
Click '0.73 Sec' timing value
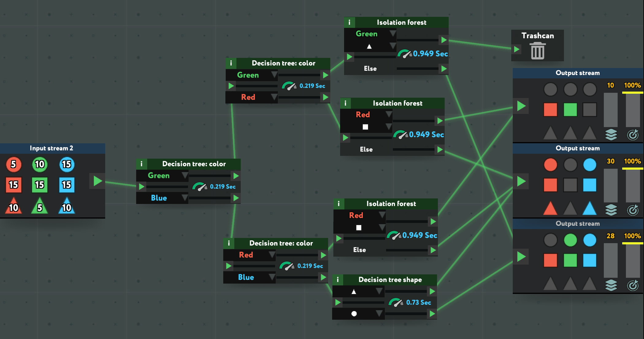(419, 303)
